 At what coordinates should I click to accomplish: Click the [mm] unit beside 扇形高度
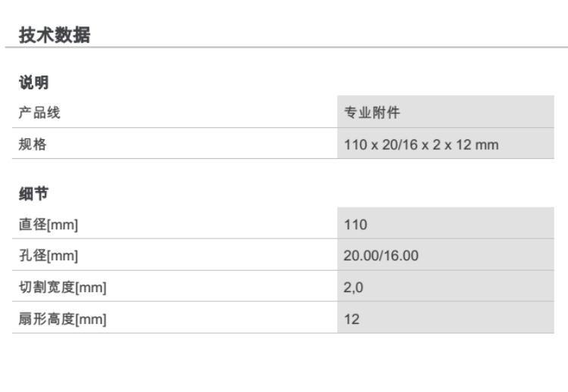(90, 319)
